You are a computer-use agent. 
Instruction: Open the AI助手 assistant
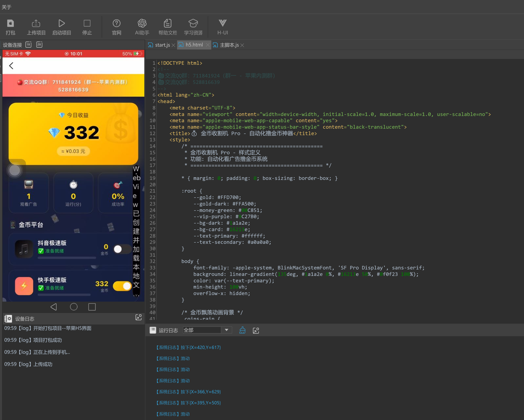click(142, 24)
